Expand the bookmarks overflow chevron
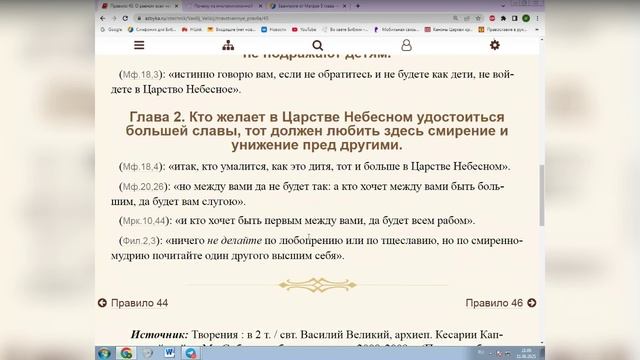 (x=537, y=29)
